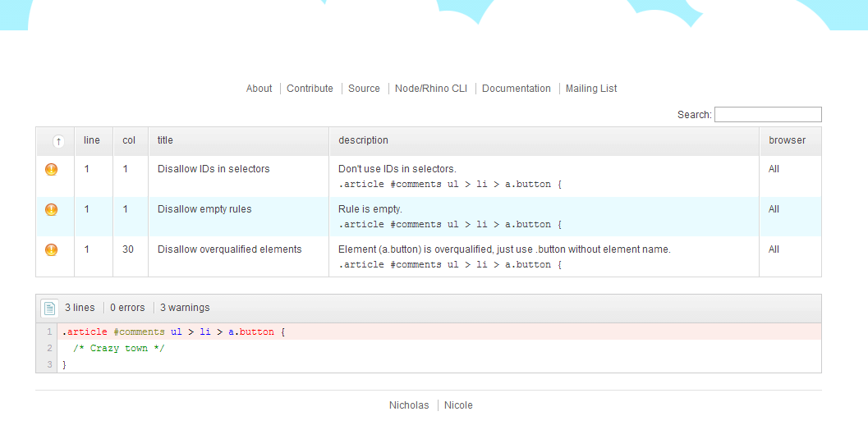The height and width of the screenshot is (439, 868).
Task: Click browser All in overqualified elements row
Action: [x=774, y=249]
